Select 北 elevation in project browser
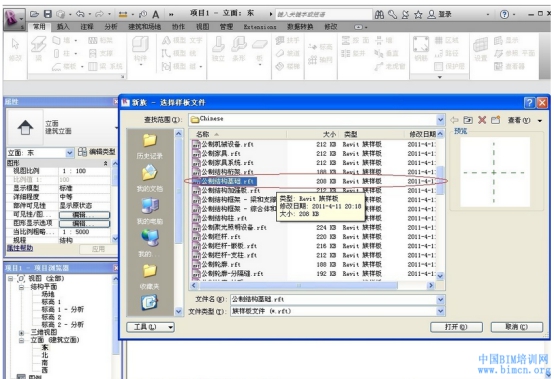This screenshot has height=379, width=554. (x=45, y=355)
